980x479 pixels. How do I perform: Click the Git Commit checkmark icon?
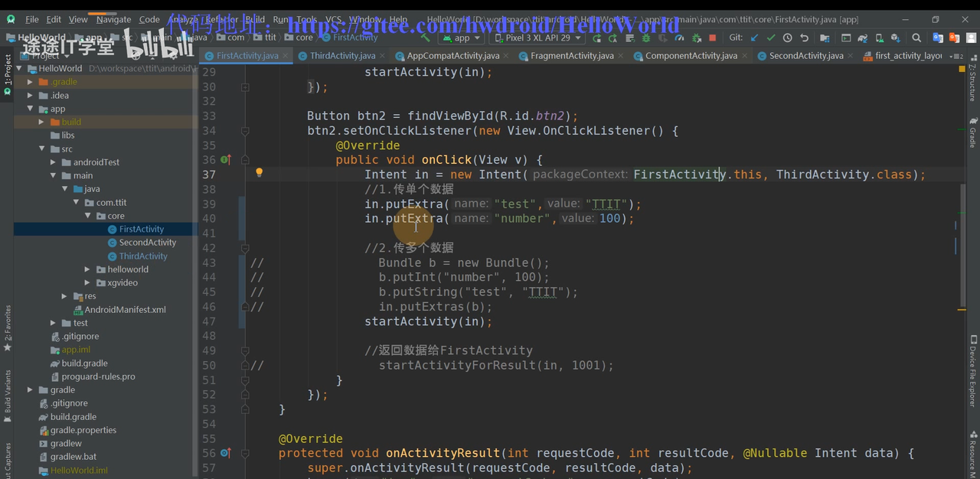(771, 37)
